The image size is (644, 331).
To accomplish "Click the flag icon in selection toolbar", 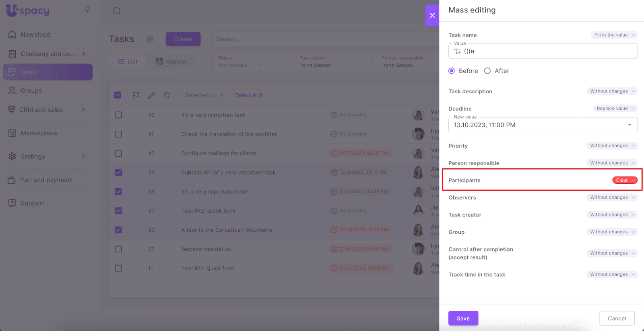I will click(136, 95).
